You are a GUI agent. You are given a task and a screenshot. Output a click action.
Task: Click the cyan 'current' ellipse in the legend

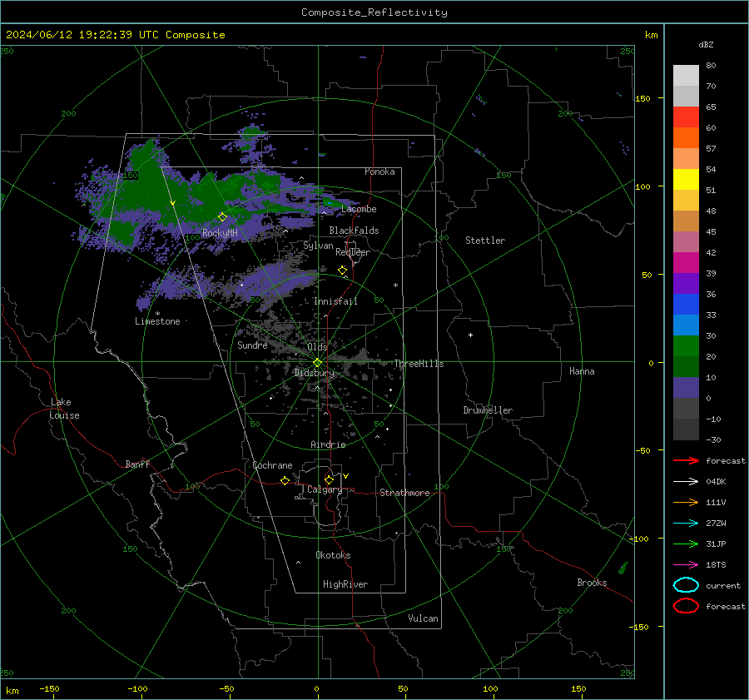[x=686, y=585]
